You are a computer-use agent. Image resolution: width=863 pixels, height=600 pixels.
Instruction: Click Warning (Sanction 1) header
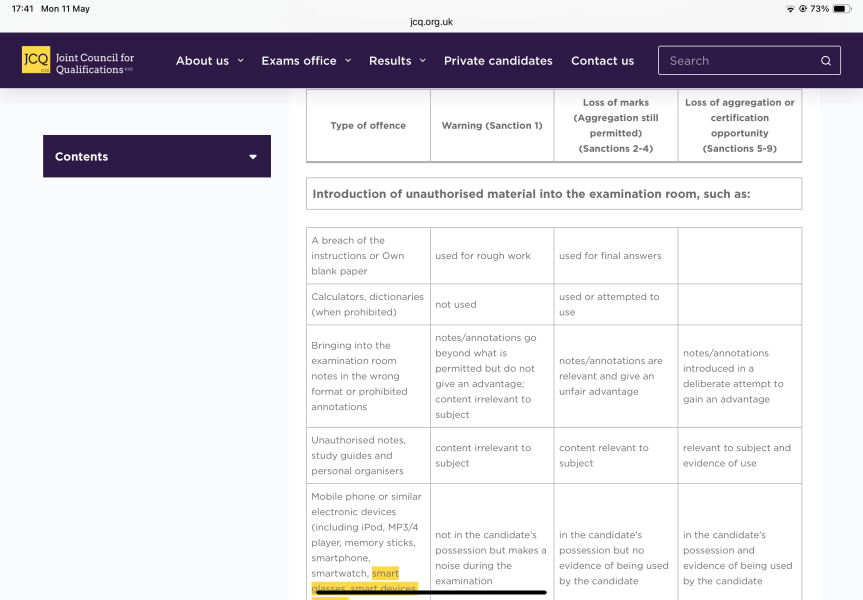tap(492, 126)
